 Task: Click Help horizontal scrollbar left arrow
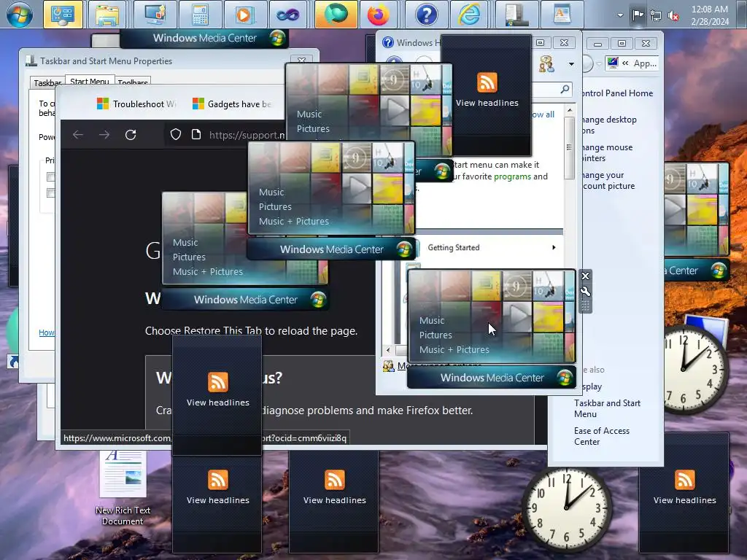click(x=388, y=350)
